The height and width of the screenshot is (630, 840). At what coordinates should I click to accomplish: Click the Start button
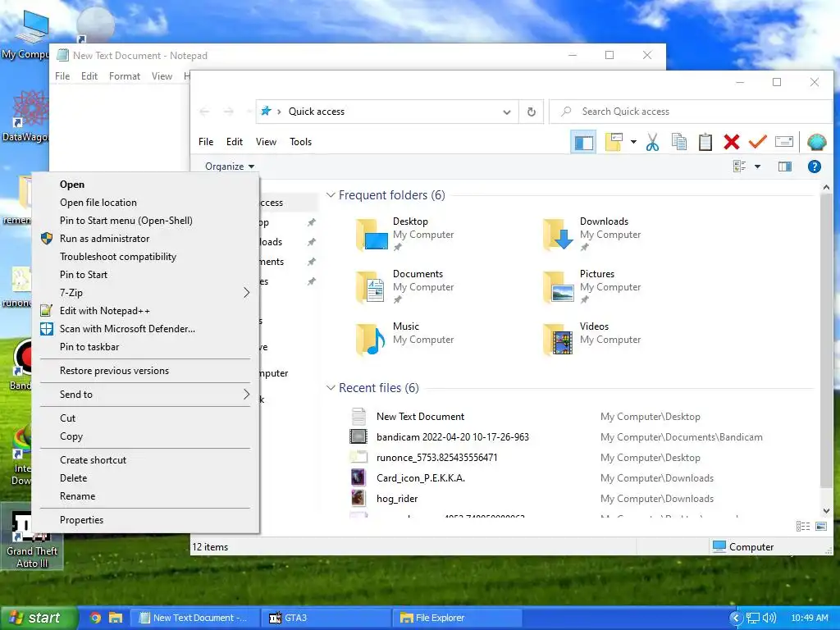tap(38, 618)
